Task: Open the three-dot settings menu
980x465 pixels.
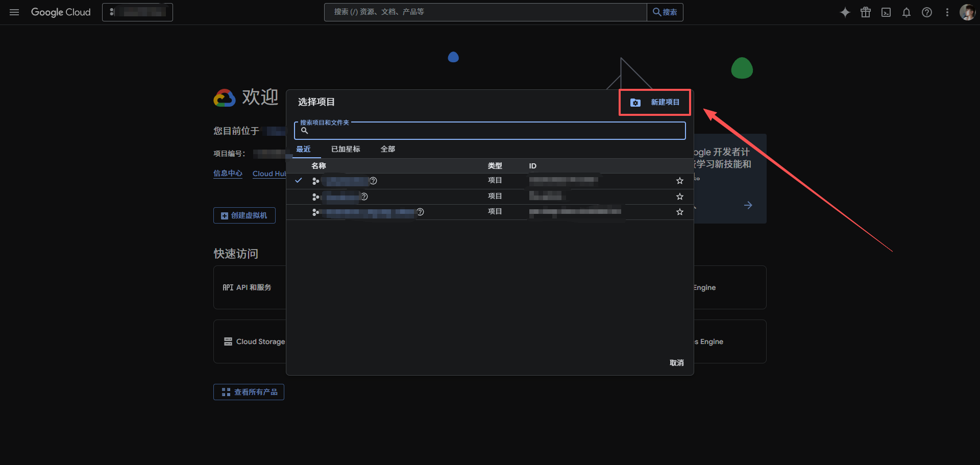Action: coord(947,12)
